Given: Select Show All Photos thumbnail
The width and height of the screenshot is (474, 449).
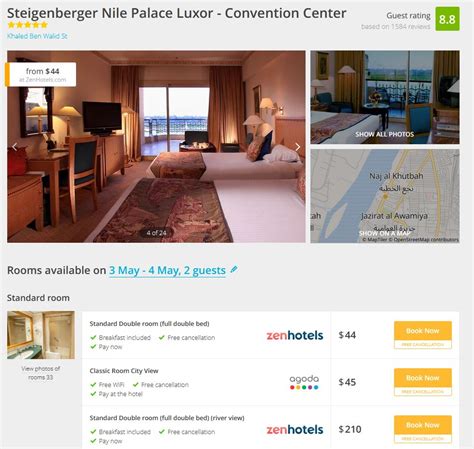Looking at the screenshot, I should click(385, 97).
